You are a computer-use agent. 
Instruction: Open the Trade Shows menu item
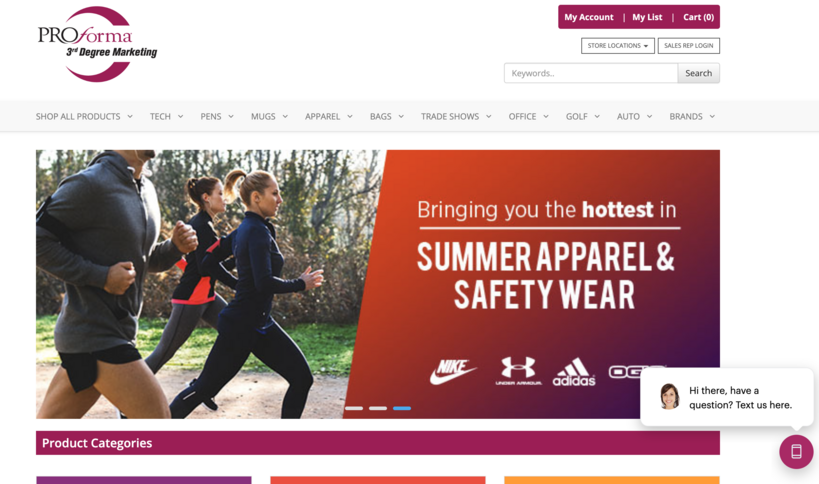tap(456, 116)
